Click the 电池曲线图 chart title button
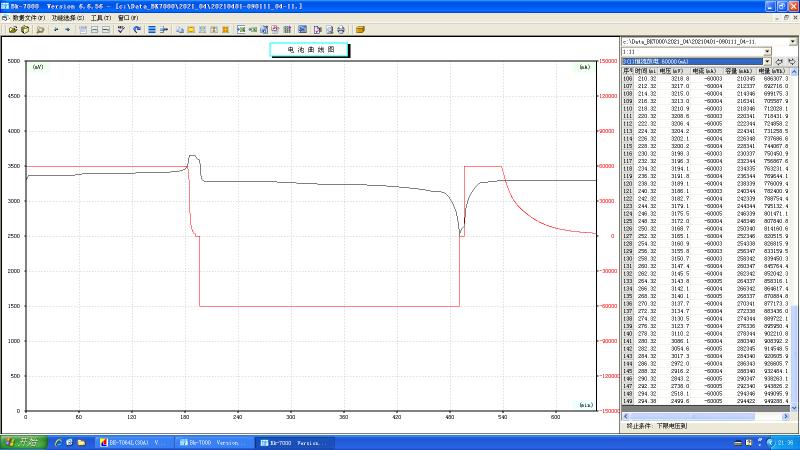The height and width of the screenshot is (450, 800). click(309, 48)
